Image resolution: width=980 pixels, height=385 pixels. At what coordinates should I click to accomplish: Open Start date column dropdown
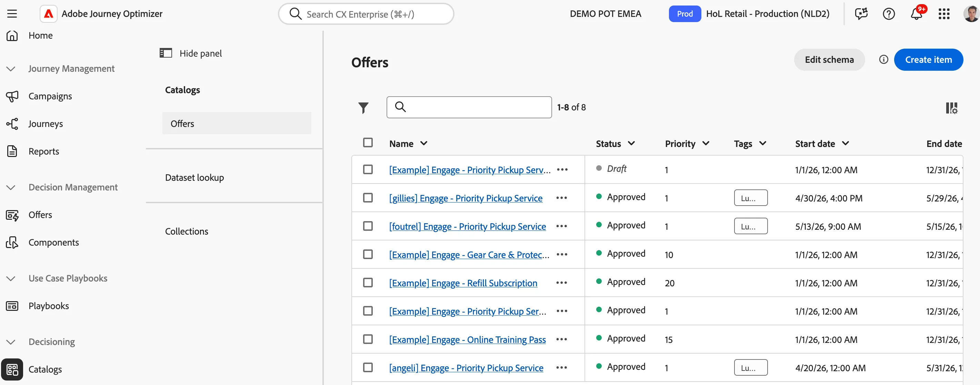coord(845,144)
